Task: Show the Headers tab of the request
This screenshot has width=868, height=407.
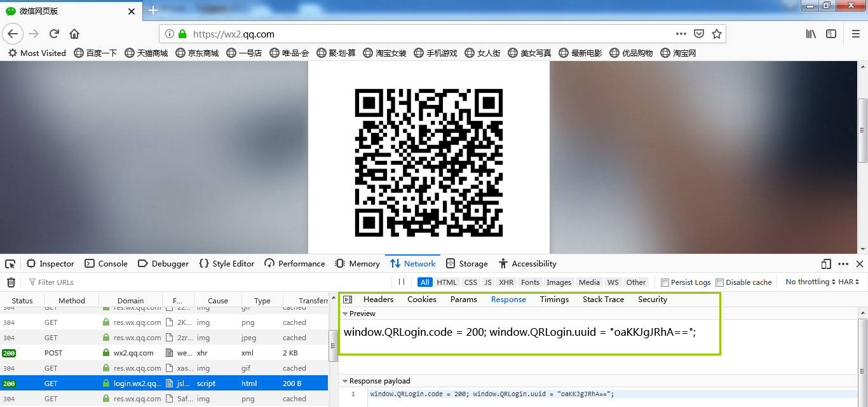Action: tap(379, 300)
